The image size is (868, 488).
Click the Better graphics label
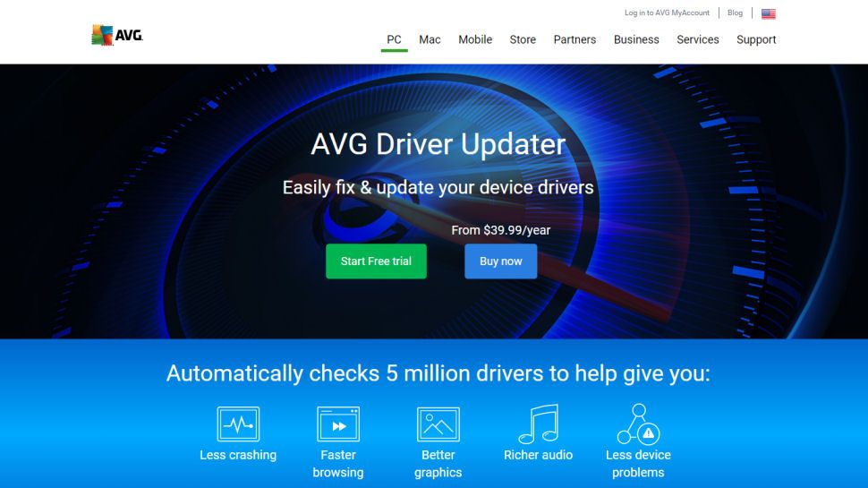(x=438, y=464)
